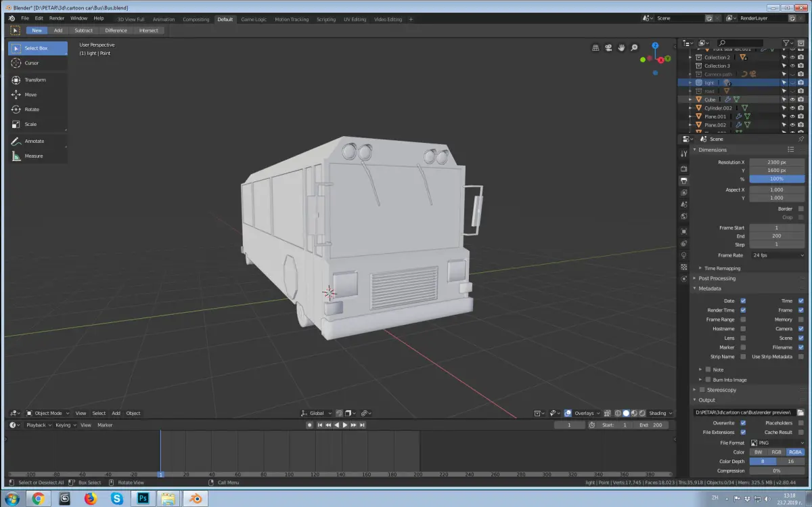Set selection mode to Subtract

(x=84, y=30)
